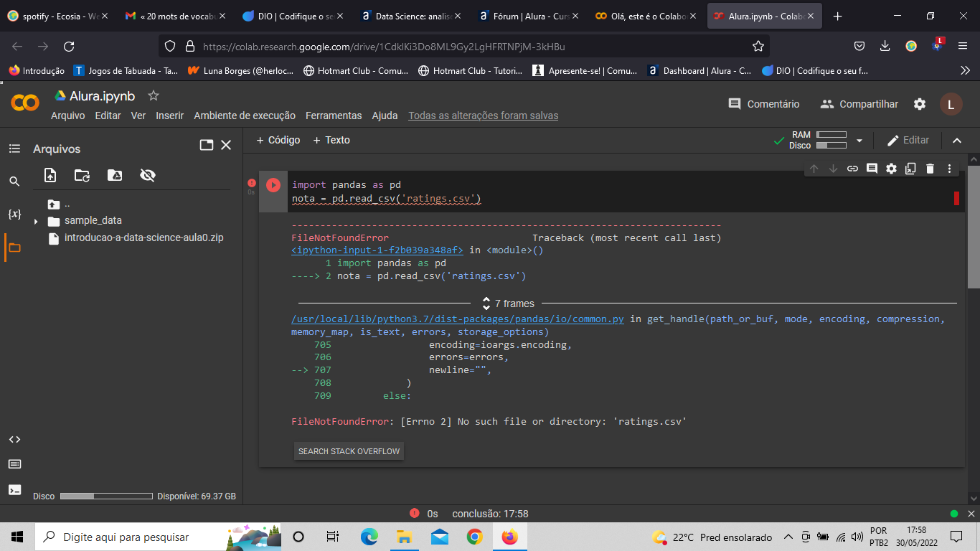Open Firefox from the Windows taskbar
The height and width of the screenshot is (551, 980).
(510, 537)
